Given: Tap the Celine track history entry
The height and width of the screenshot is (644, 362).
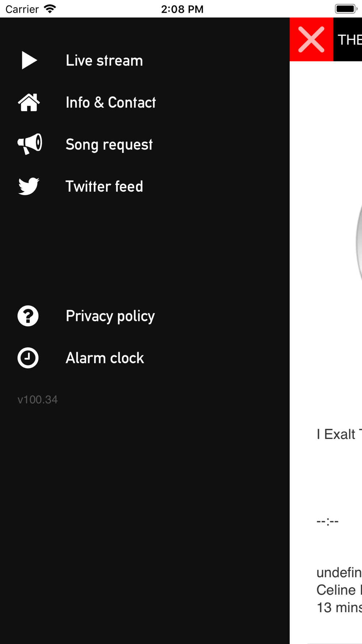Looking at the screenshot, I should pos(339,590).
